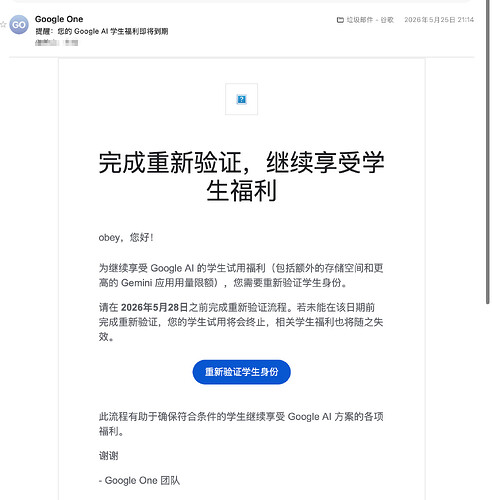Click the paragraph starting 此流程有助于确保
Viewport: 492px width, 500px height.
point(241,424)
